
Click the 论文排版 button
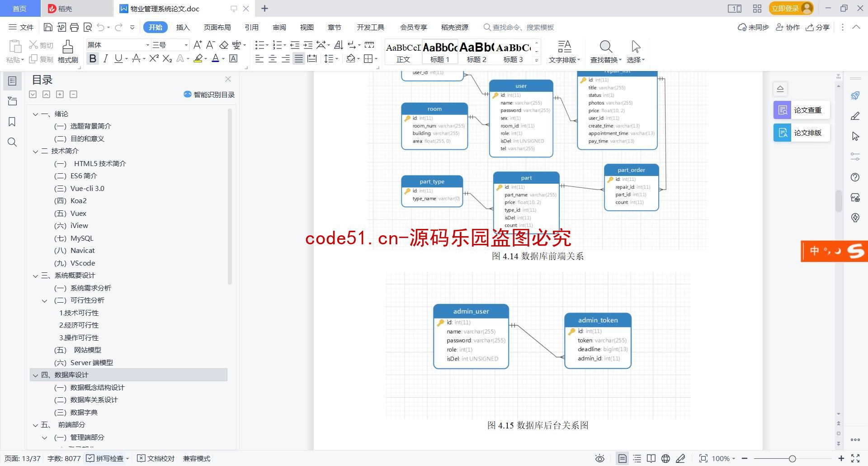tap(802, 133)
